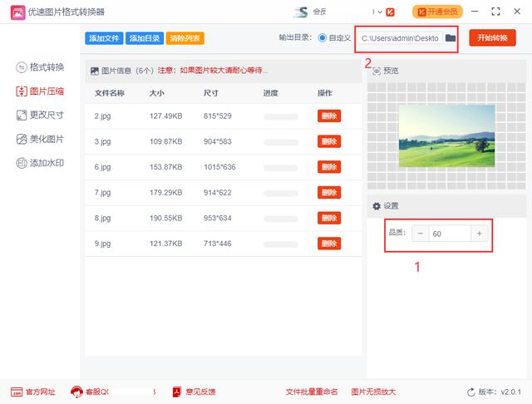
Task: Open folder browser icon beside output path
Action: pyautogui.click(x=451, y=38)
